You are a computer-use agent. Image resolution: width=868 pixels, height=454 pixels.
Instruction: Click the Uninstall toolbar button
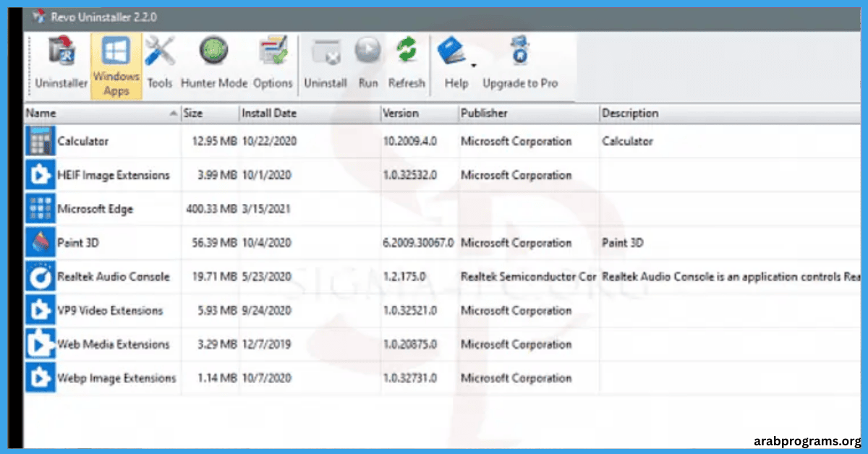(325, 64)
